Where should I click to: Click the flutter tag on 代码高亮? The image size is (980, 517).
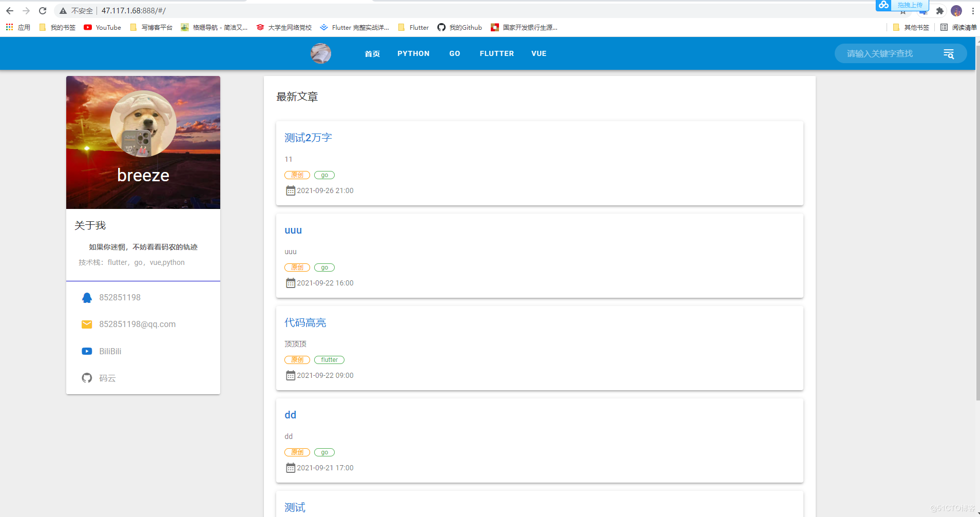click(329, 360)
